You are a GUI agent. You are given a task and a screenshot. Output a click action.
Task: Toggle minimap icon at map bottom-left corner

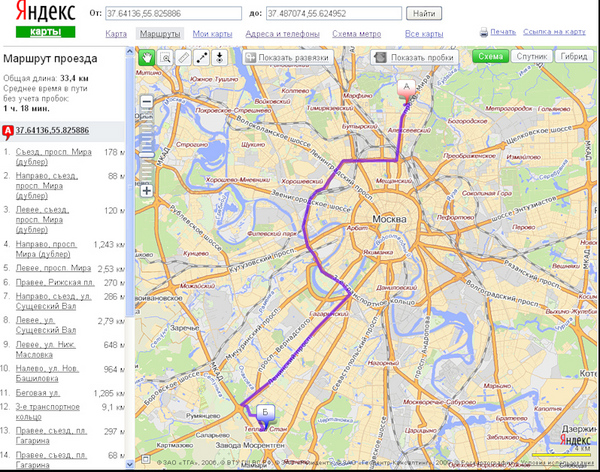(x=145, y=459)
